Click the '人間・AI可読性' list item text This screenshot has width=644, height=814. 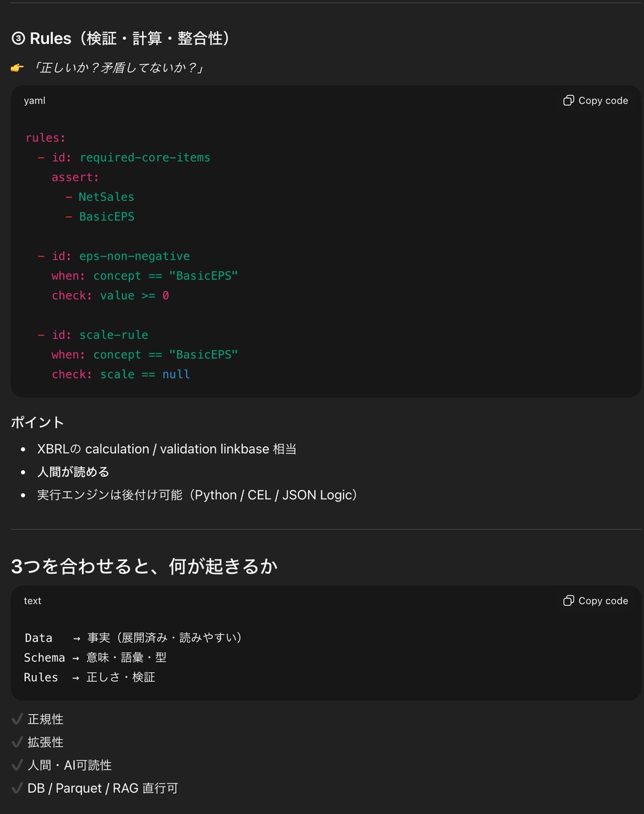tap(69, 765)
